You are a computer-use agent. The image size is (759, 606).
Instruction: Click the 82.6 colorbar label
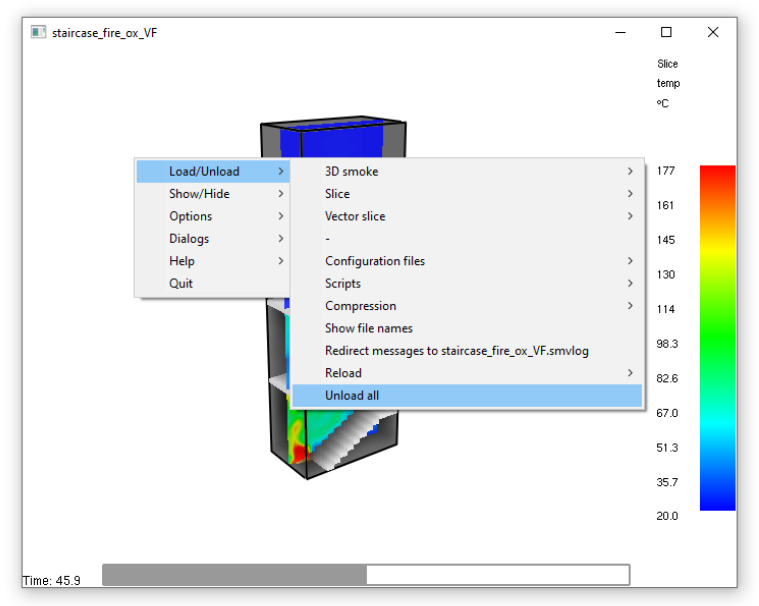click(x=667, y=379)
